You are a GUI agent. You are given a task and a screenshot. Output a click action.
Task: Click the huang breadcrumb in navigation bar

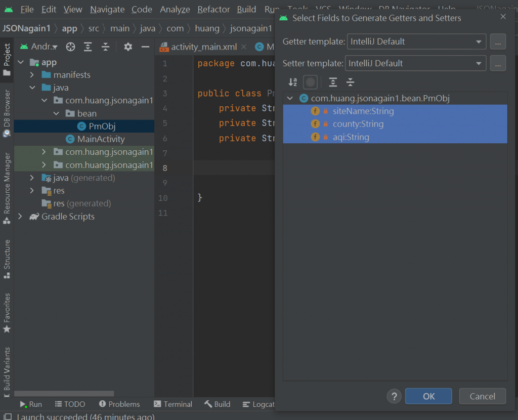(x=207, y=28)
